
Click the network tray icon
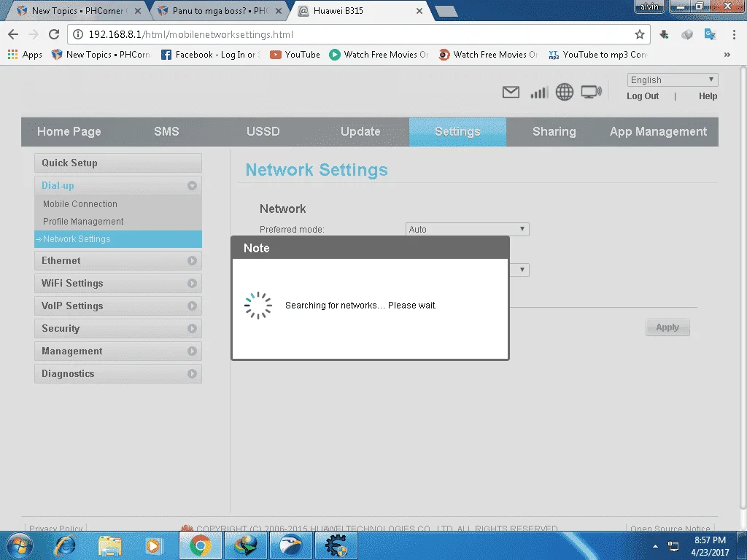673,546
